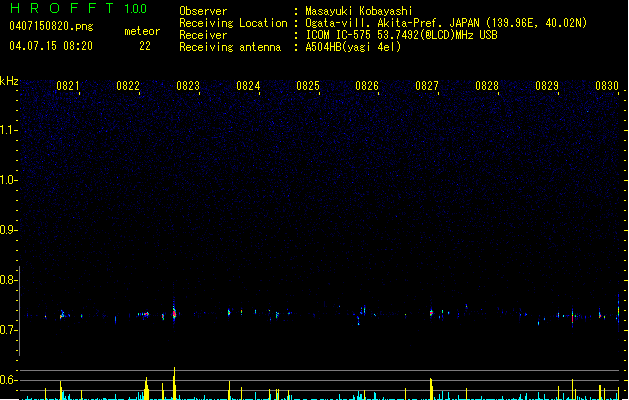Click the meteor count value 22

tap(145, 46)
